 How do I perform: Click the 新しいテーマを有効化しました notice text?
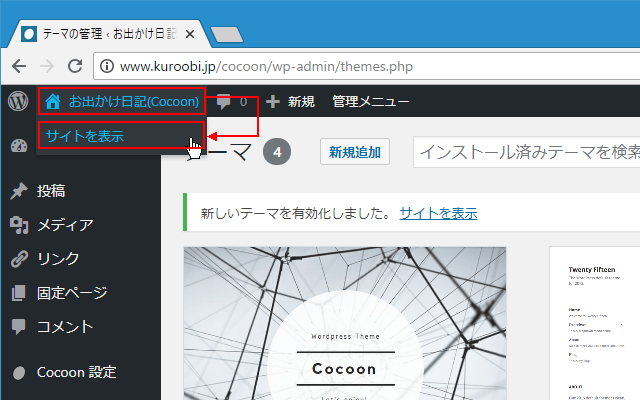[297, 213]
